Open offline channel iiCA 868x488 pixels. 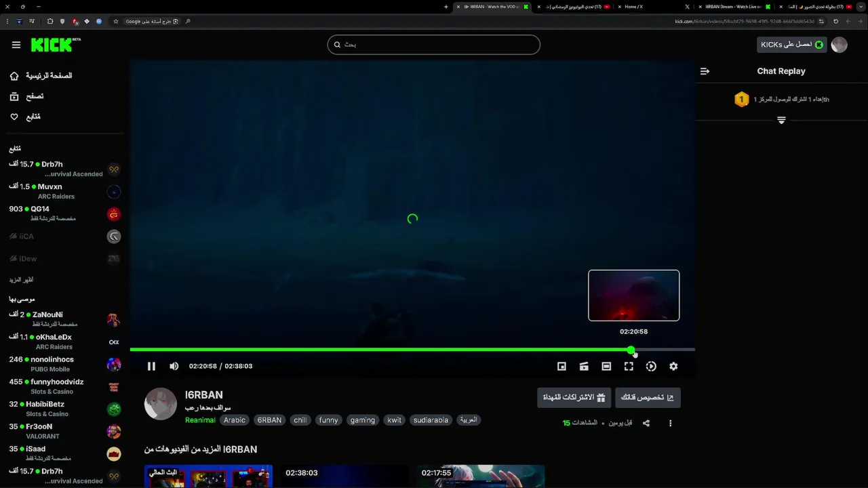pyautogui.click(x=64, y=236)
